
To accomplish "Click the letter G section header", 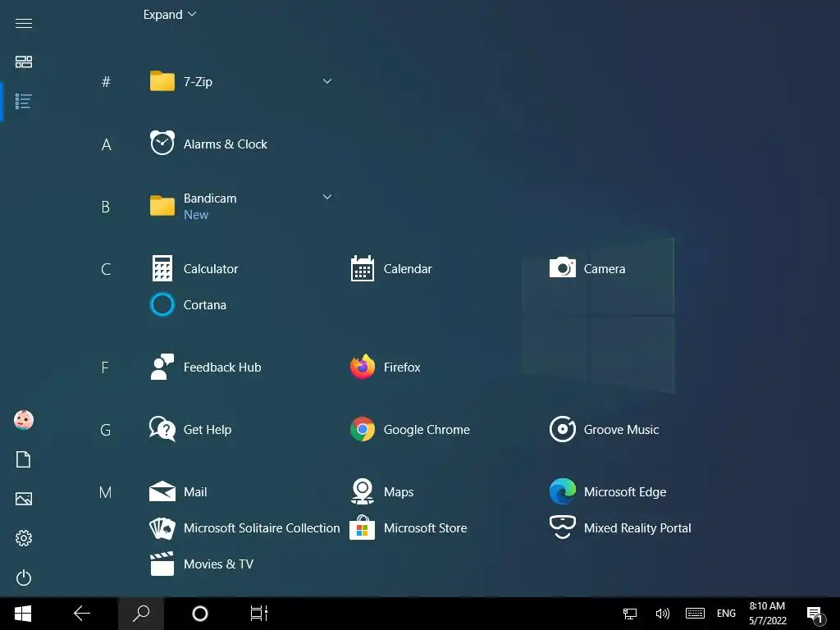I will coord(106,430).
